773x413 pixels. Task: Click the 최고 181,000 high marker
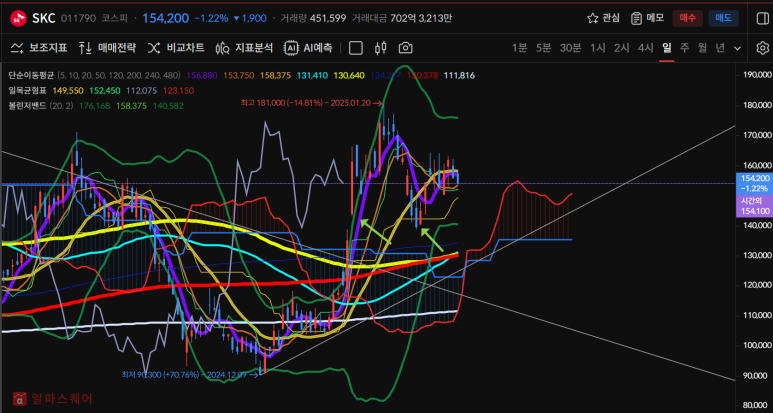[x=312, y=103]
